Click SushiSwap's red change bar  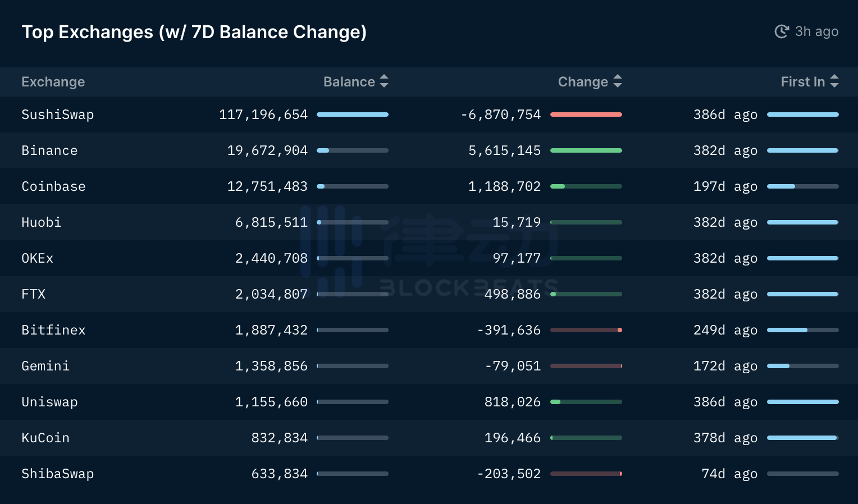[586, 114]
